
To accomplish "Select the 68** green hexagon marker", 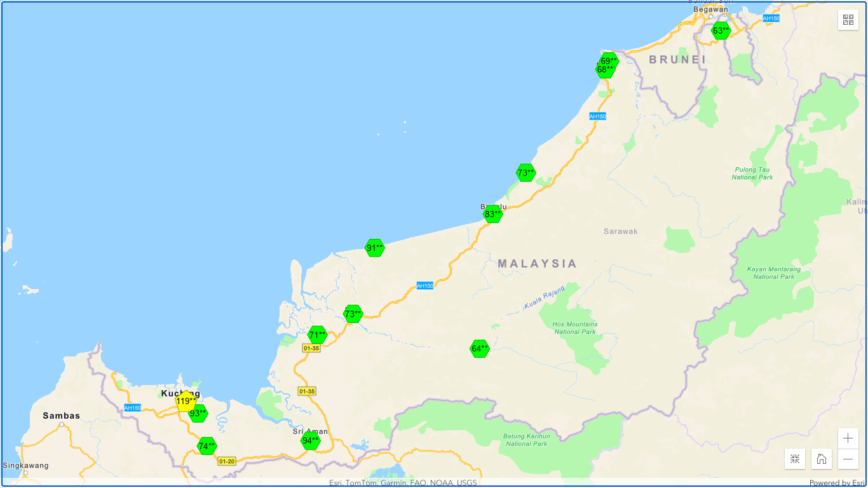I will point(604,71).
